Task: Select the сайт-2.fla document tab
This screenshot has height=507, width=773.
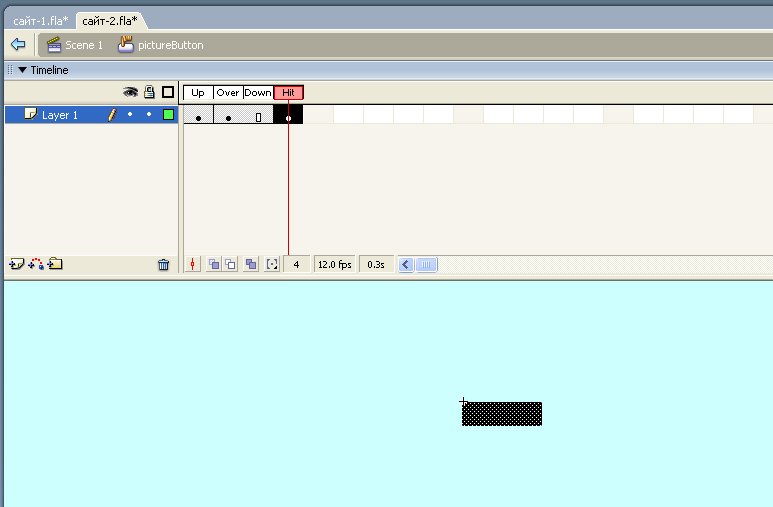Action: click(x=109, y=21)
